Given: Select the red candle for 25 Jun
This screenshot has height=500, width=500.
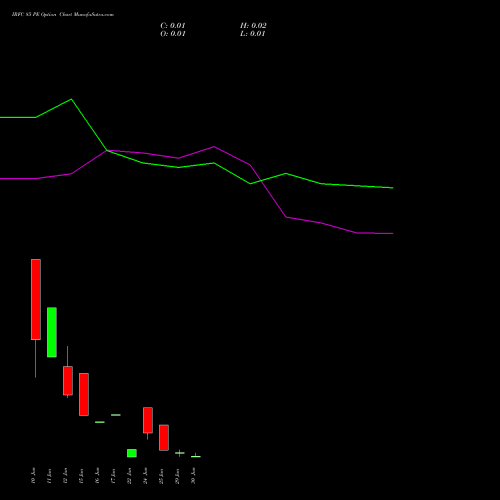Looking at the screenshot, I should (x=164, y=438).
